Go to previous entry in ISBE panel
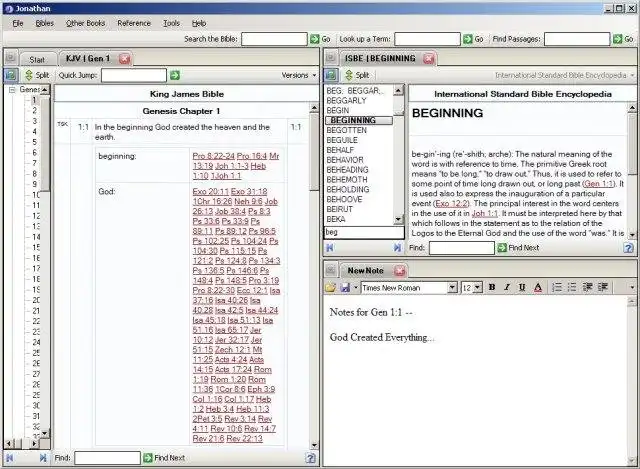The image size is (640, 469). (x=330, y=248)
